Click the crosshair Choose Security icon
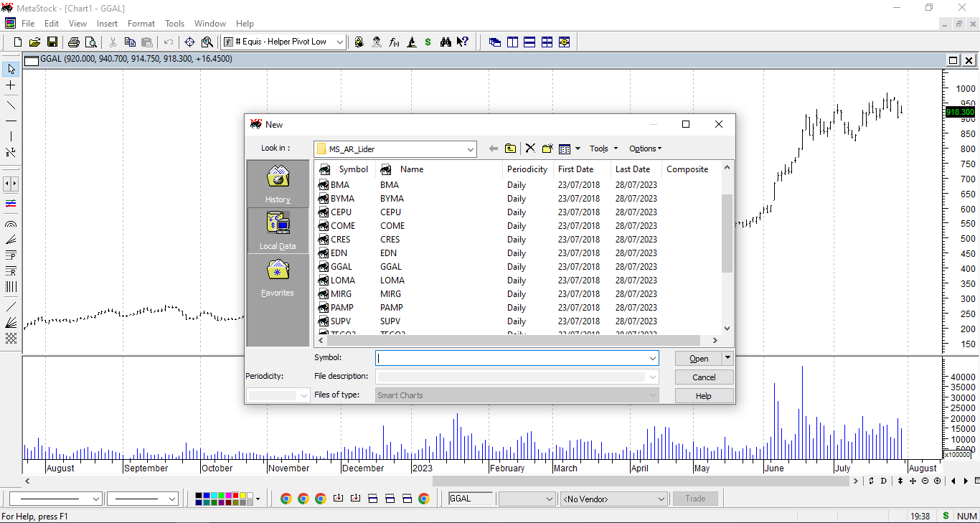Screen dimensions: 980x523 click(x=189, y=42)
